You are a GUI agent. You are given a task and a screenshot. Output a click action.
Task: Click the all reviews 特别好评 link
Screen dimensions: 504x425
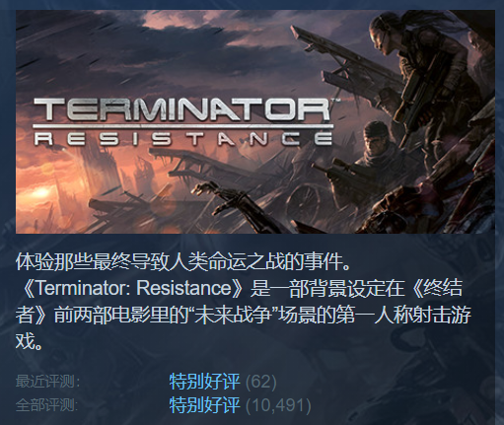(x=204, y=405)
